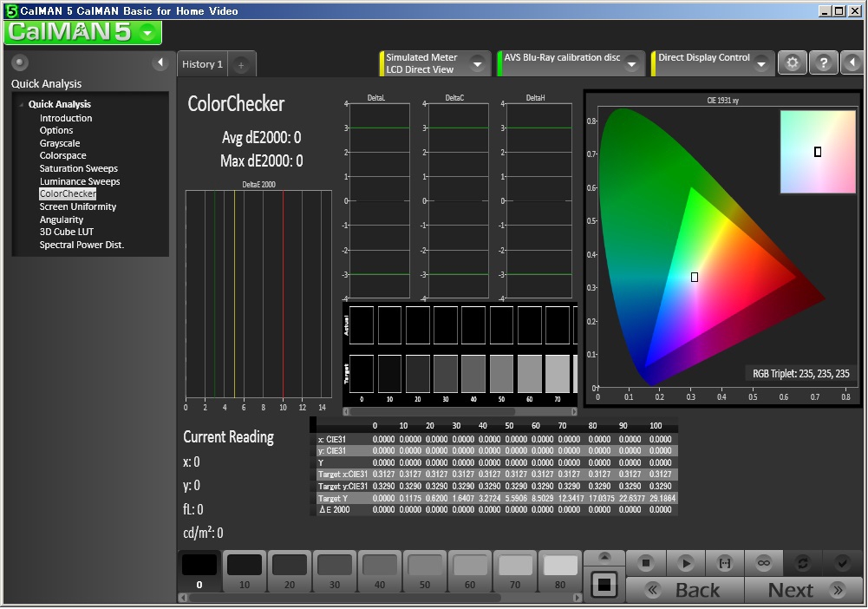Click the ΔE 2000 row label
The image size is (868, 609).
pyautogui.click(x=335, y=510)
